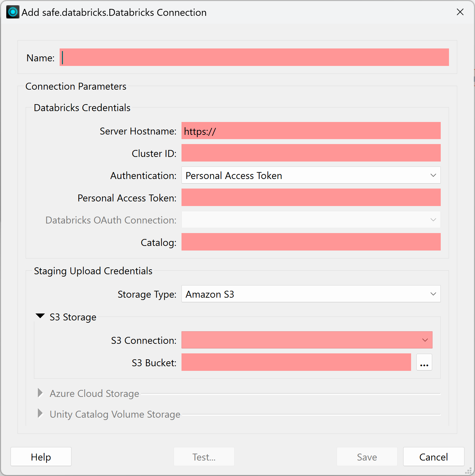Image resolution: width=475 pixels, height=476 pixels.
Task: Click the Test... button
Action: pos(204,457)
